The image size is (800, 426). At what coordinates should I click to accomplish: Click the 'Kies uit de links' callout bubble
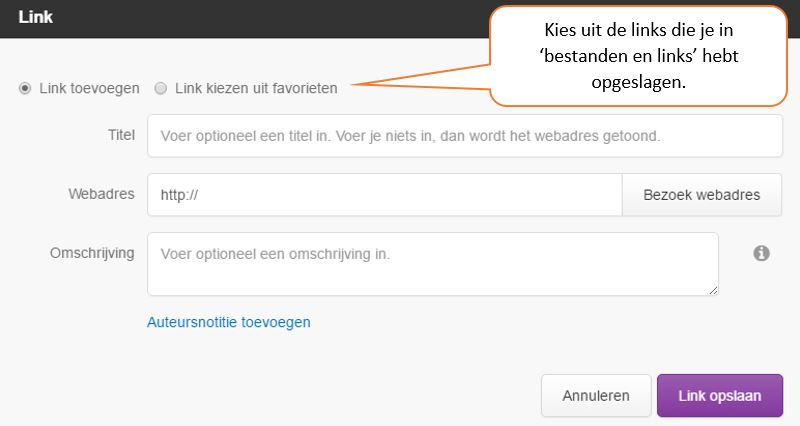[x=638, y=56]
